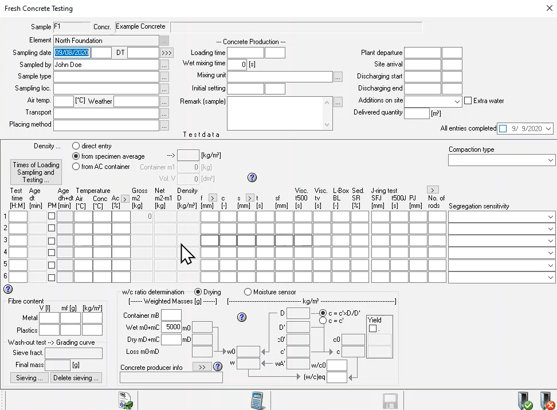Click the browse button next to Placing method
The image size is (557, 410).
tap(164, 125)
